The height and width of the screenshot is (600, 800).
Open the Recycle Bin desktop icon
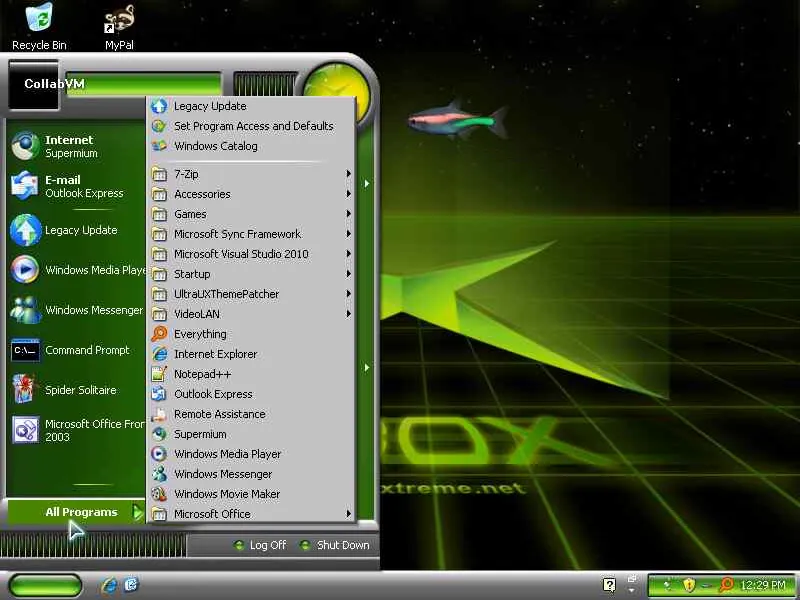39,27
